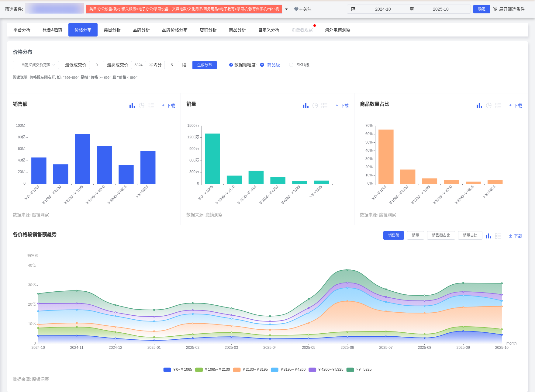
Task: Click the 最高成交价 input field
Action: tap(138, 65)
